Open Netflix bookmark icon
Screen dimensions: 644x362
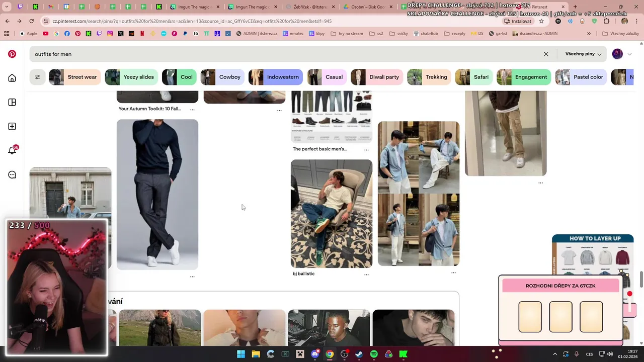[x=142, y=34]
